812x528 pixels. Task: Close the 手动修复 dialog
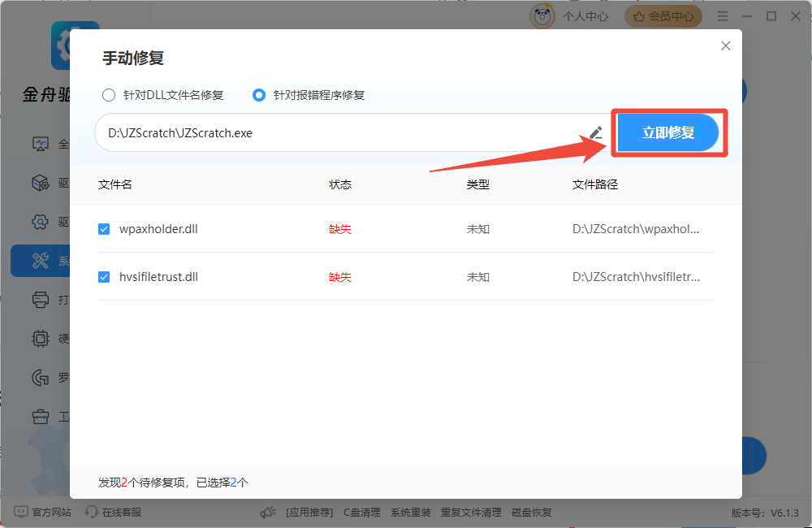pyautogui.click(x=726, y=45)
